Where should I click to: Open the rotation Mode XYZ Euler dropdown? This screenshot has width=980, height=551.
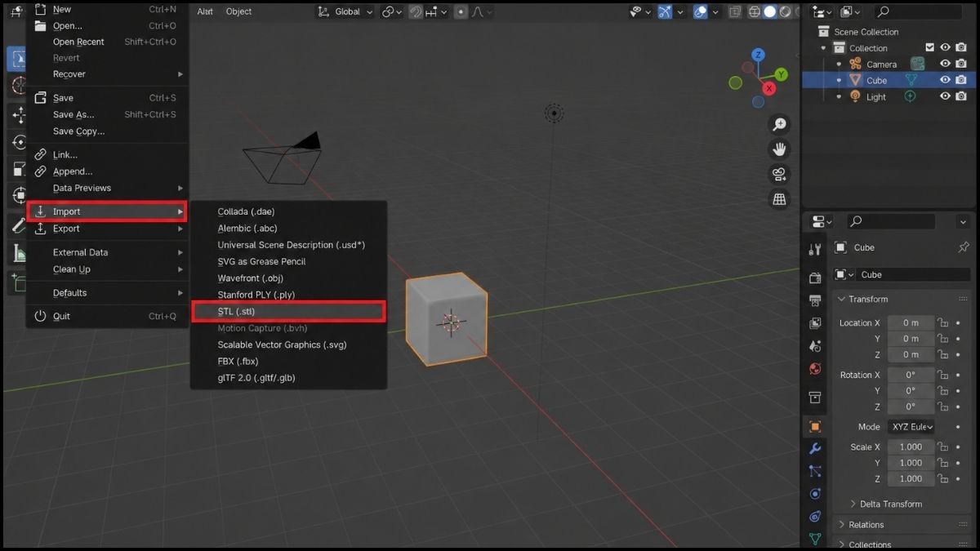point(911,427)
